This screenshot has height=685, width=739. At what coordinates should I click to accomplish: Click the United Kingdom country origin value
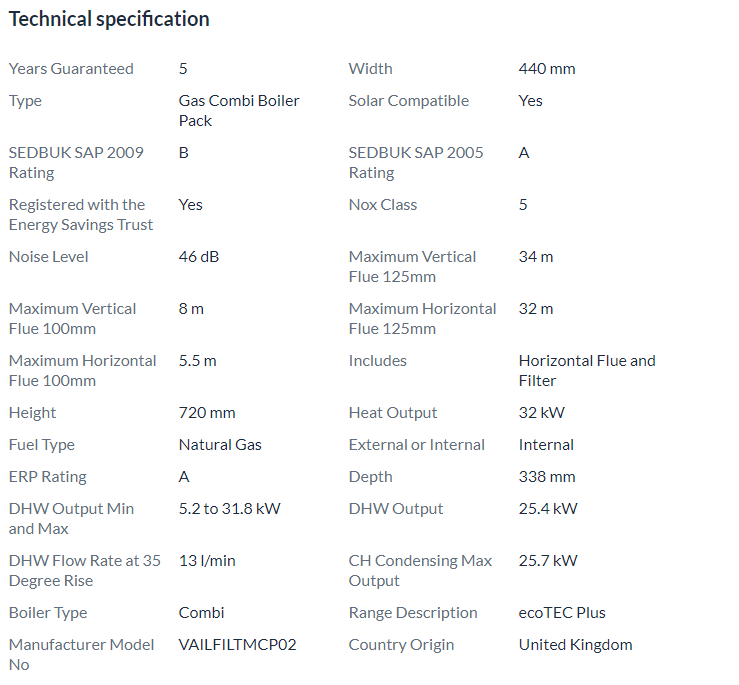coord(575,645)
